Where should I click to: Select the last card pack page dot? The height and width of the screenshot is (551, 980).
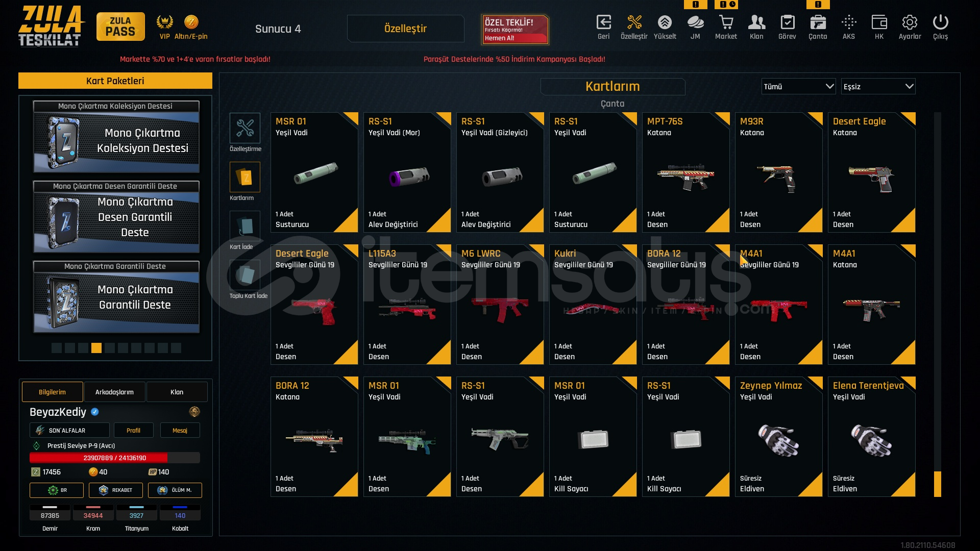click(176, 348)
